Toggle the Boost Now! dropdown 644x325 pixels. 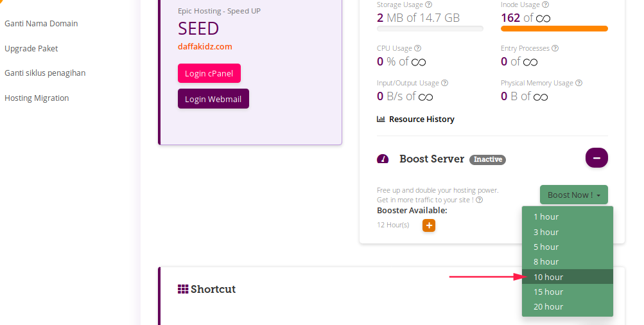click(x=574, y=195)
